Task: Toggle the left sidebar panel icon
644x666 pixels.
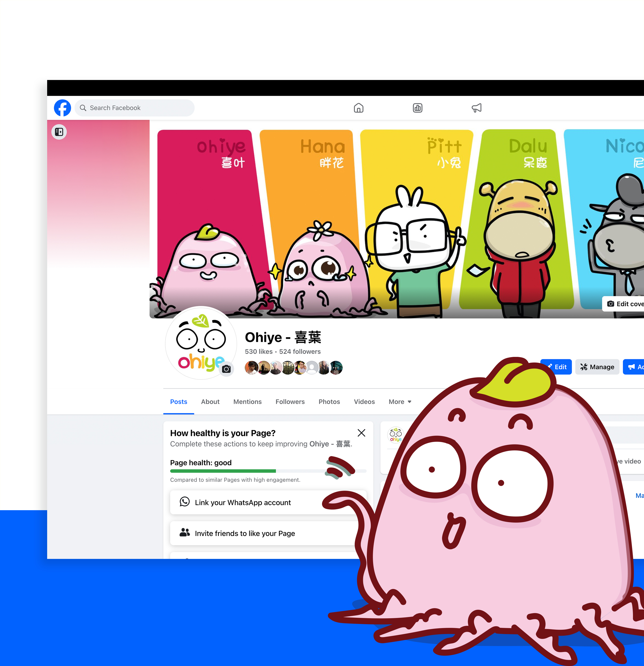Action: click(59, 132)
